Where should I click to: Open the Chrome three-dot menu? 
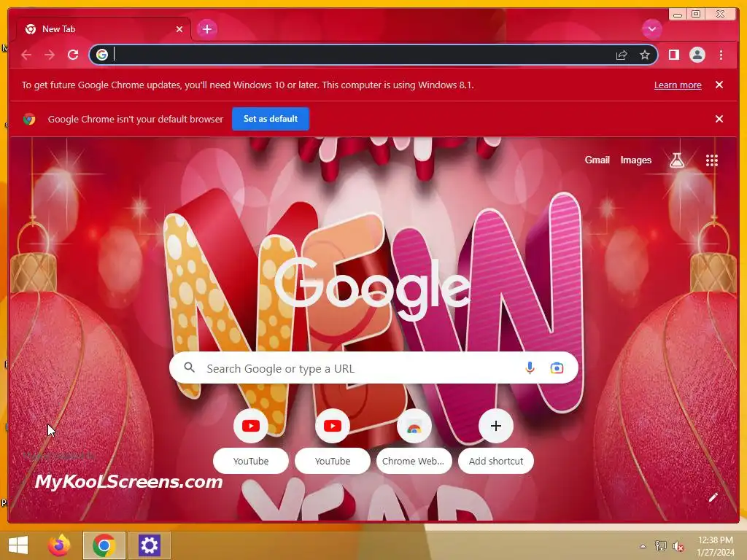[721, 55]
